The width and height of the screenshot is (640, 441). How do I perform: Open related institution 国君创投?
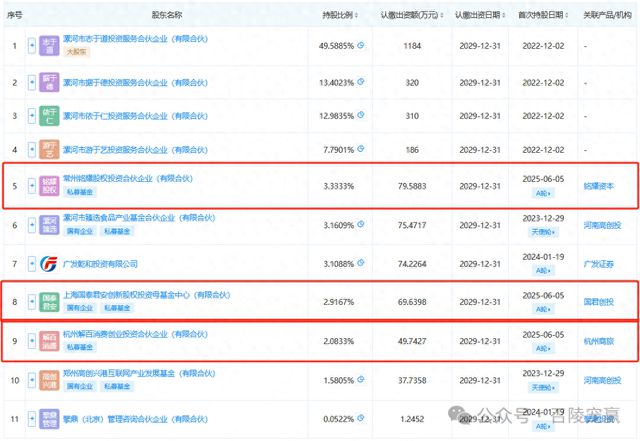point(599,302)
